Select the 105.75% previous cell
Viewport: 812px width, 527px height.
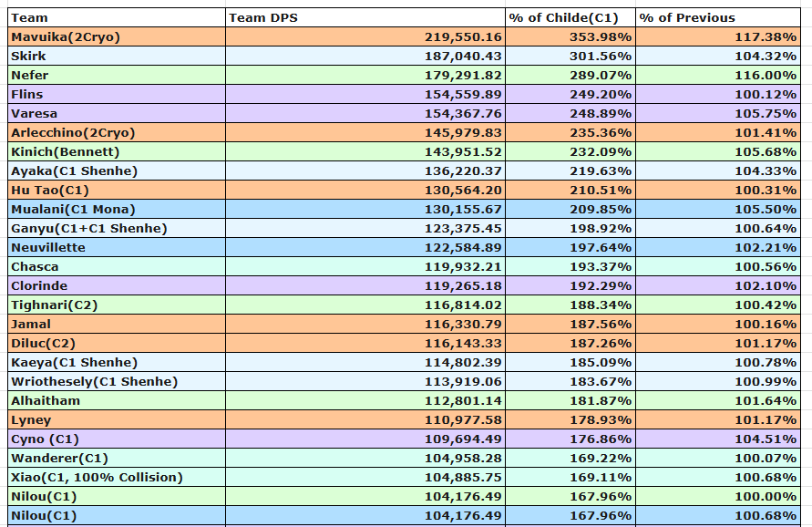[x=718, y=113]
